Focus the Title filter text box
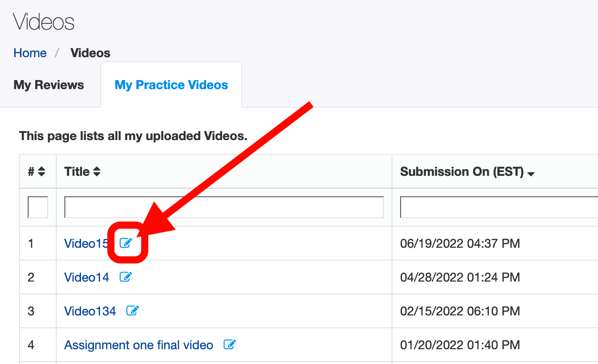The image size is (598, 364). [224, 207]
